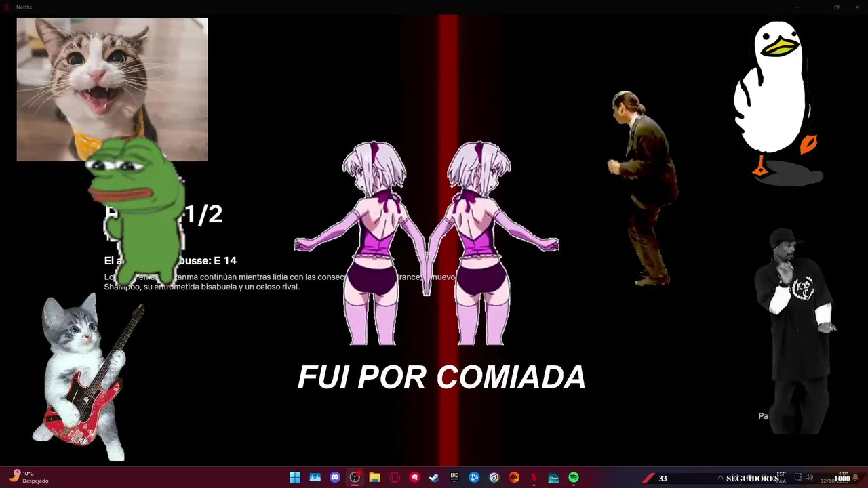Open Spotify from the taskbar
868x488 pixels.
[574, 477]
